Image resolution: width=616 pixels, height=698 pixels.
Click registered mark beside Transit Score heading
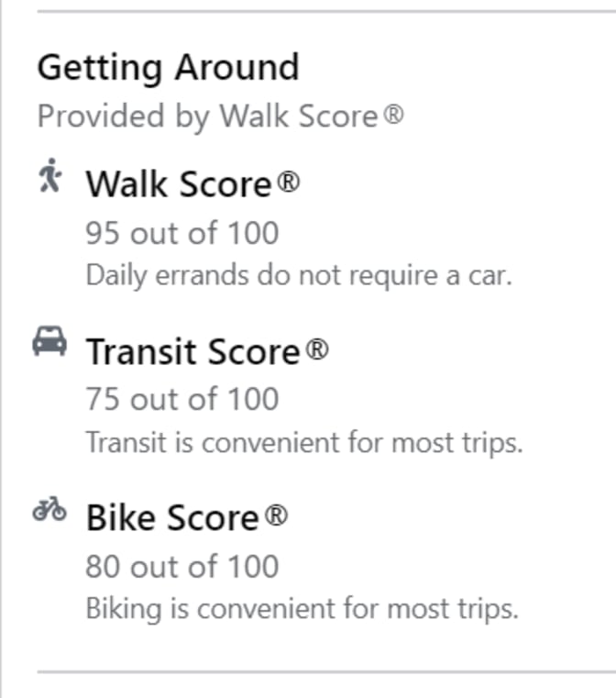(316, 349)
